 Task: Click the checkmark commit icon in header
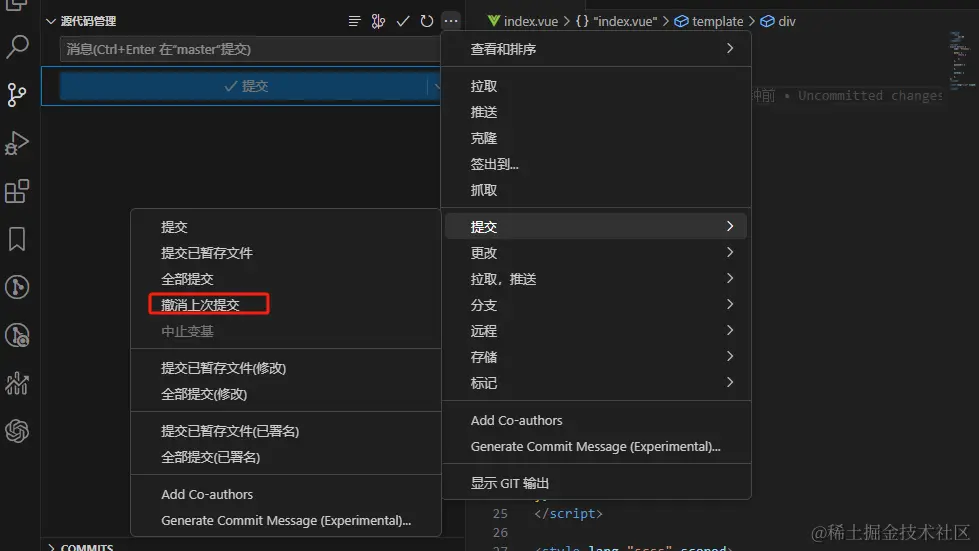(403, 21)
